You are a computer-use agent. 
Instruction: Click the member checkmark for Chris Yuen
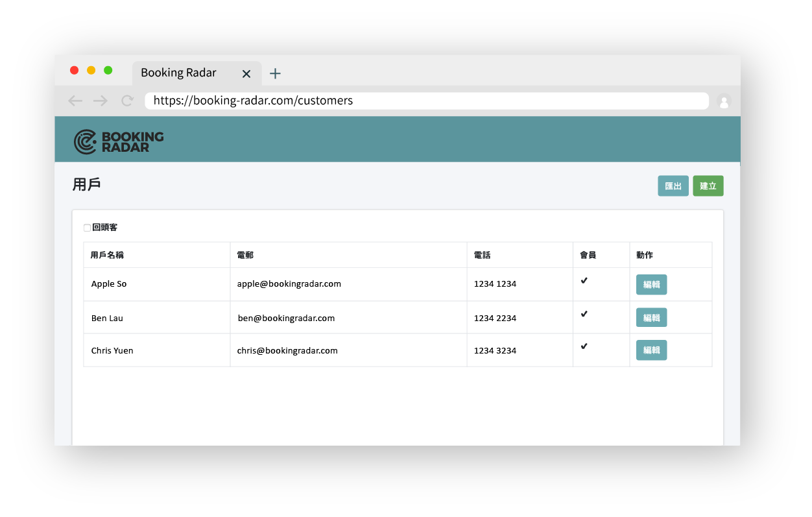coord(584,346)
